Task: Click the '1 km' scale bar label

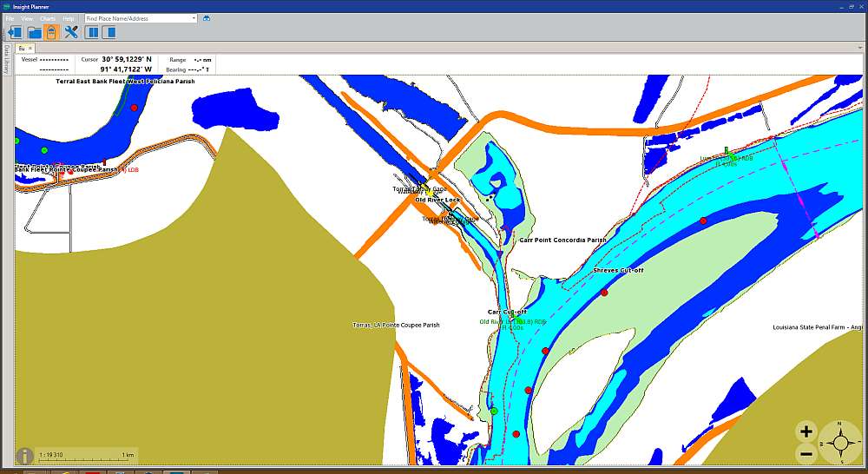Action: [128, 455]
